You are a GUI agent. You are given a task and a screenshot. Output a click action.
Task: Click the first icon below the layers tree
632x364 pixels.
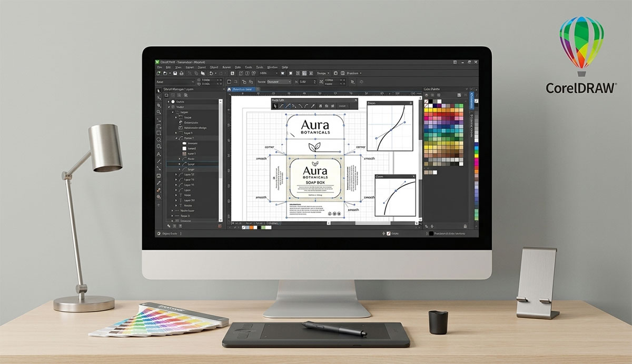click(x=169, y=226)
